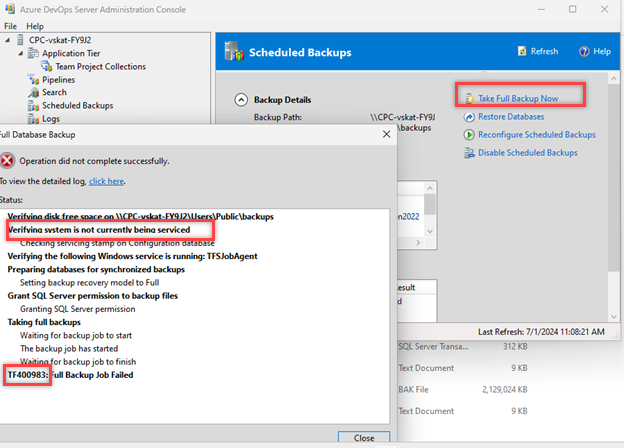Screen dimensions: 624x448
Task: Select Team Project Collections in tree
Action: 100,66
